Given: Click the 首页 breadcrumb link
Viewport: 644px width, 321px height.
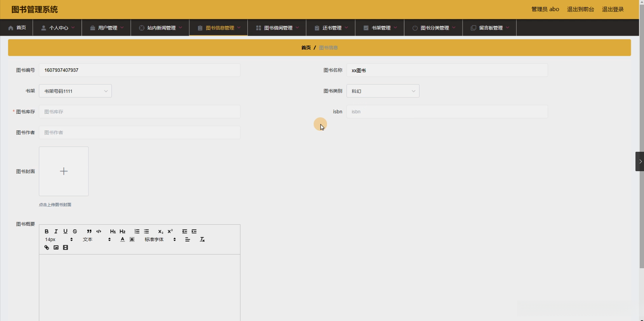Looking at the screenshot, I should pyautogui.click(x=306, y=48).
